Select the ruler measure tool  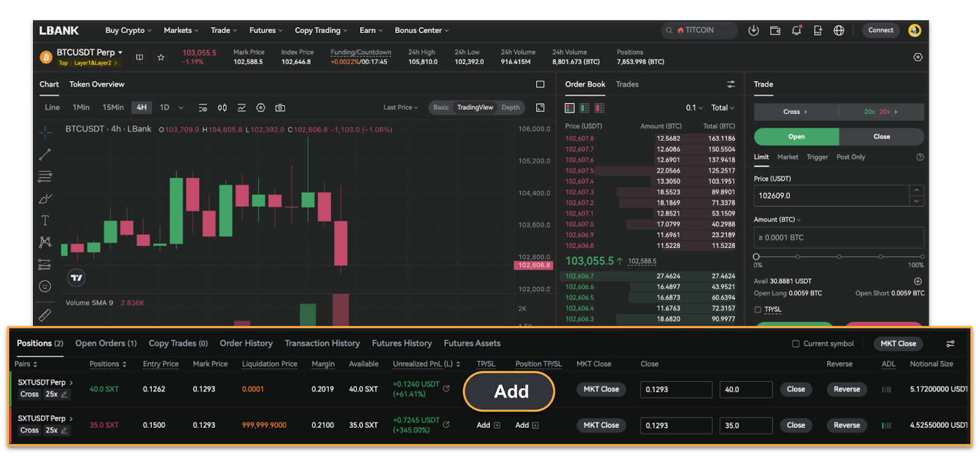(45, 314)
